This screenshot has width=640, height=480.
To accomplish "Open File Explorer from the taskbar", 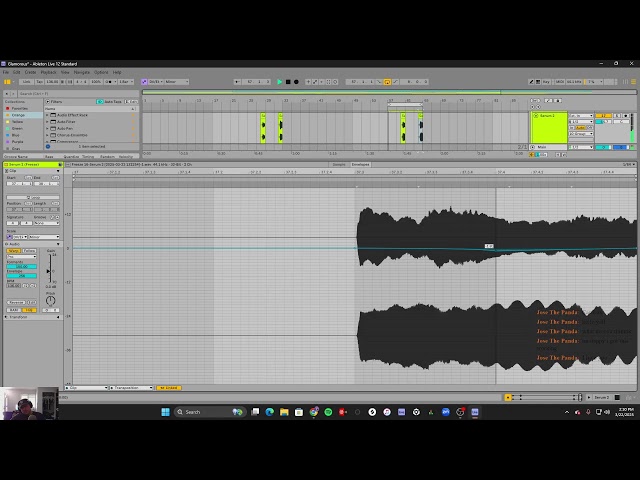I will [x=284, y=412].
